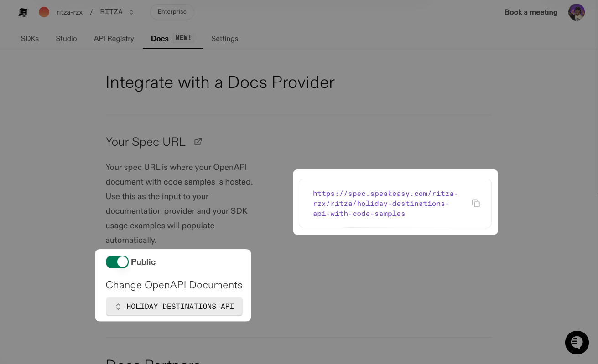This screenshot has height=364, width=598.
Task: Go to the API Registry tab
Action: [114, 39]
